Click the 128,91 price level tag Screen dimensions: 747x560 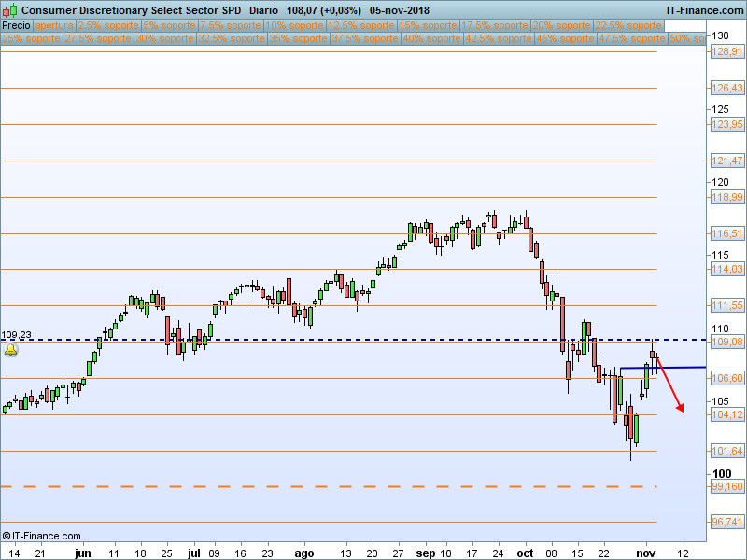point(727,51)
